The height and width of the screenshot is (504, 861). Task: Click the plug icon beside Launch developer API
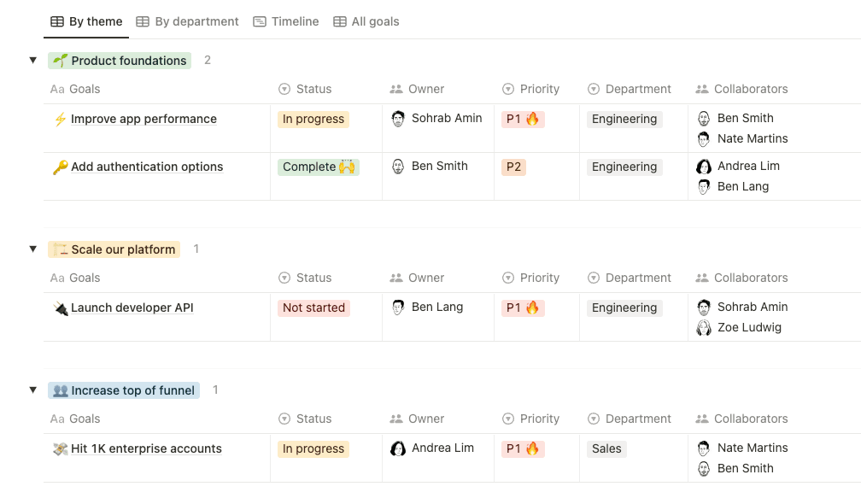(60, 308)
